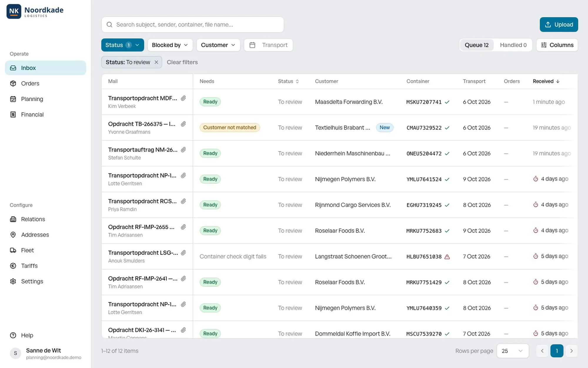This screenshot has width=588, height=368.
Task: Go to the next page arrow
Action: 572,351
